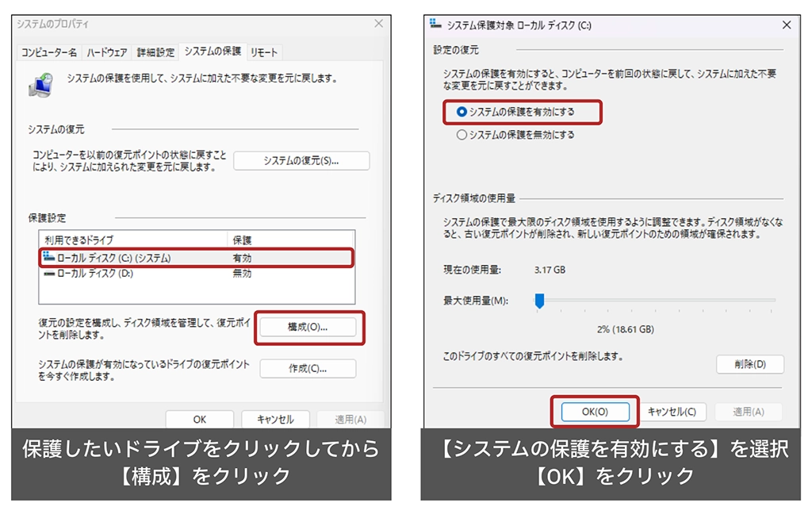Click the システムの復元(S)... button
The image size is (812, 522).
tap(301, 160)
